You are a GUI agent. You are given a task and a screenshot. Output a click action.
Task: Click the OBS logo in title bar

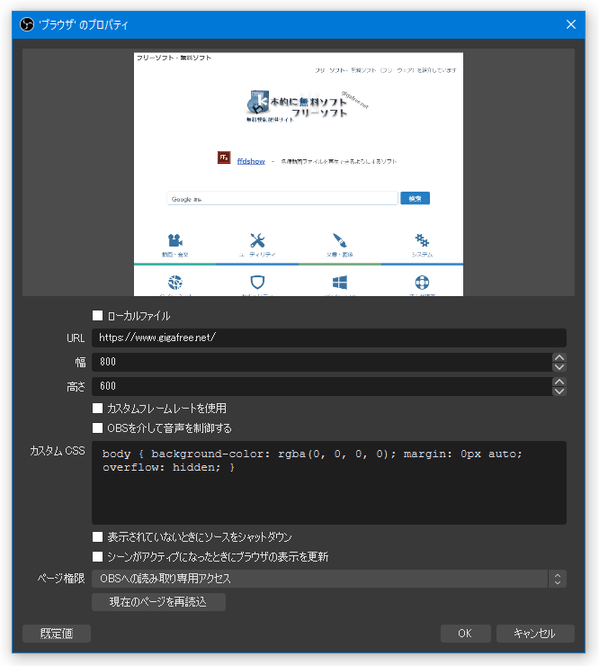tap(27, 25)
